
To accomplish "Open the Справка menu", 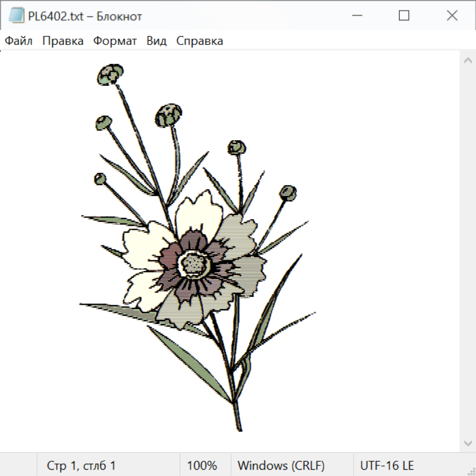I will tap(199, 41).
